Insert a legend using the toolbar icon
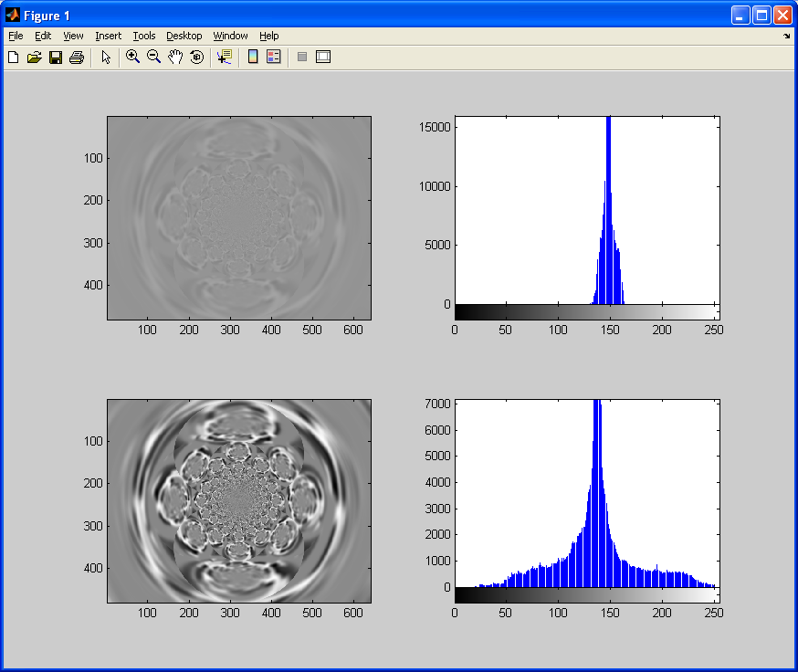Viewport: 798px width, 672px height. 274,57
